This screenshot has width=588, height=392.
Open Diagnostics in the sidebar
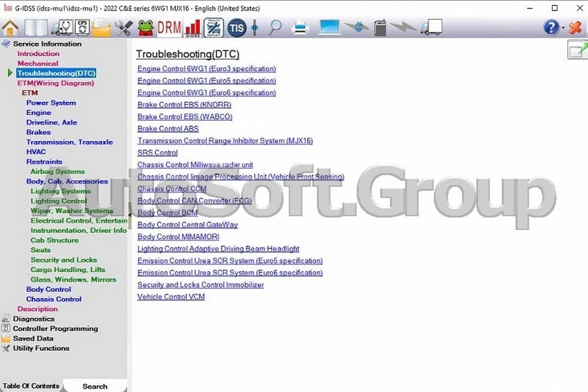click(x=34, y=318)
